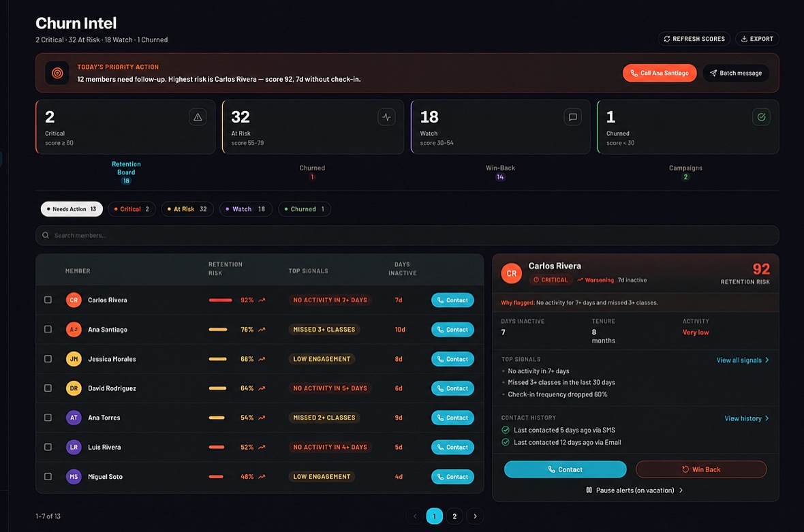The image size is (804, 532).
Task: Tick the checkbox for Carlos Rivera row
Action: tap(48, 300)
